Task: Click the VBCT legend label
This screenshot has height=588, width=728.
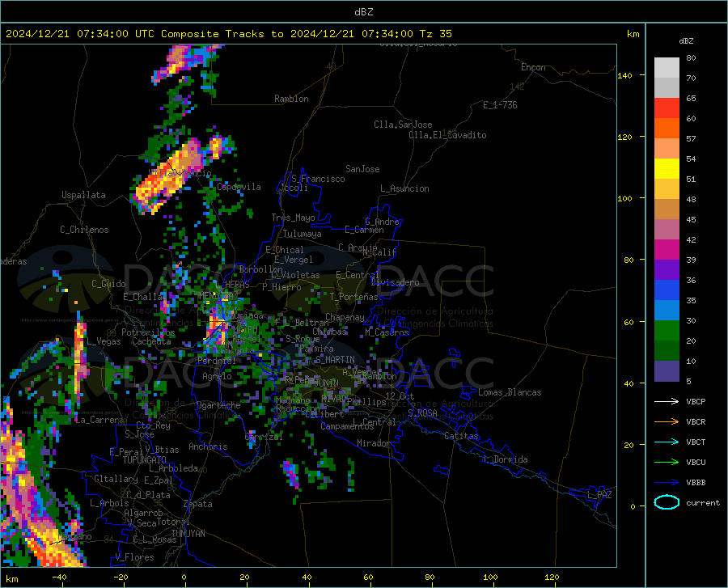Action: (x=696, y=442)
